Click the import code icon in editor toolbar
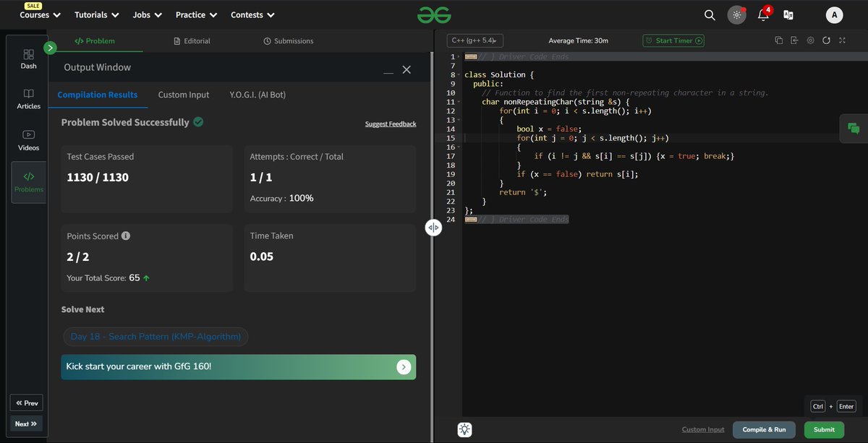Viewport: 868px width, 443px height. point(794,40)
